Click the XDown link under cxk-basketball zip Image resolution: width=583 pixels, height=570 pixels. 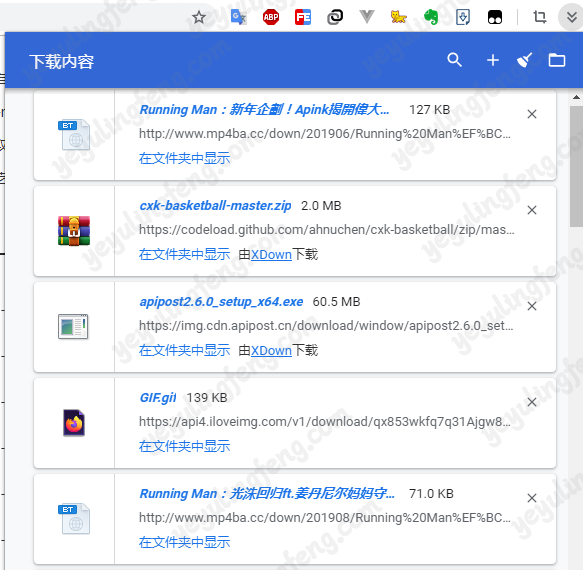point(271,255)
